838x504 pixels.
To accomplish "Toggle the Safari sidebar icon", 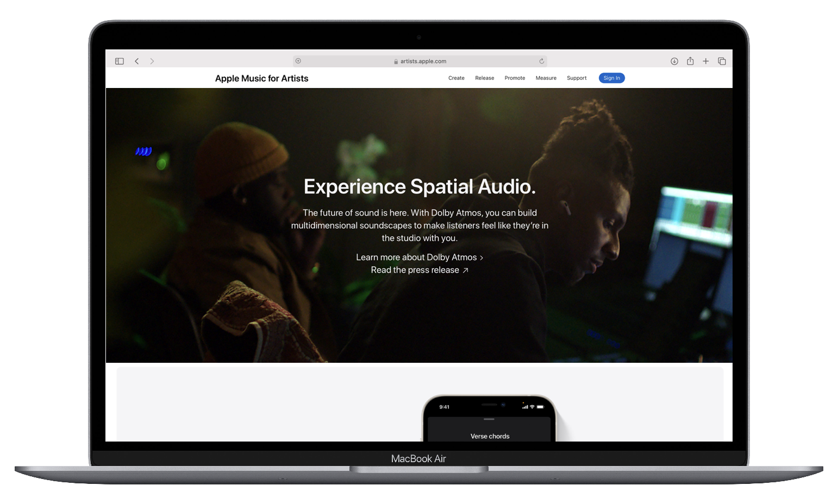I will pos(120,61).
